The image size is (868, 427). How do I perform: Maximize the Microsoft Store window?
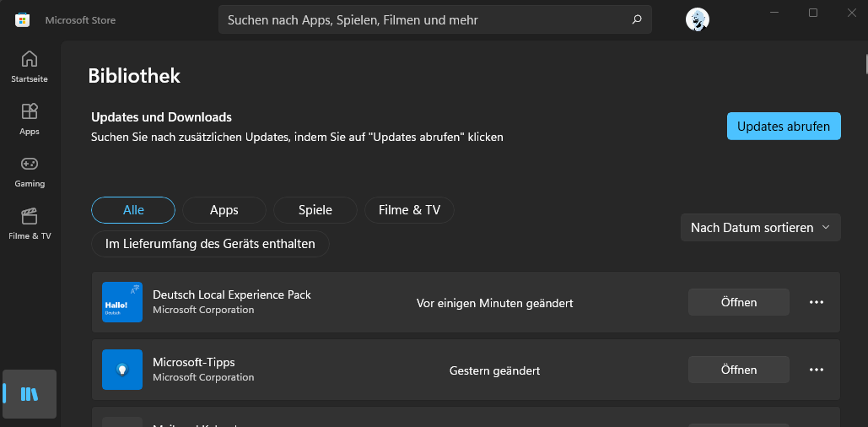(x=813, y=13)
